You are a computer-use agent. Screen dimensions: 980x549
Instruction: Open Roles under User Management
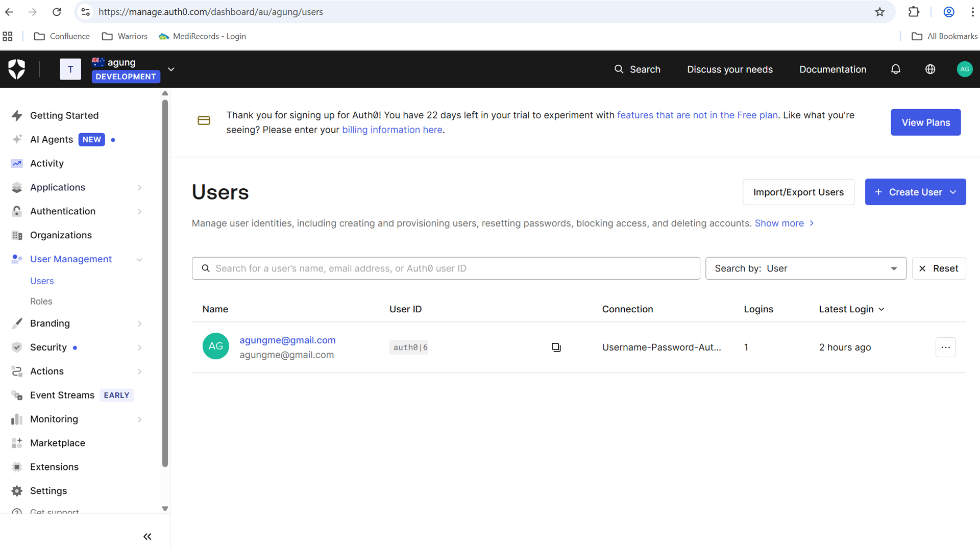click(41, 302)
